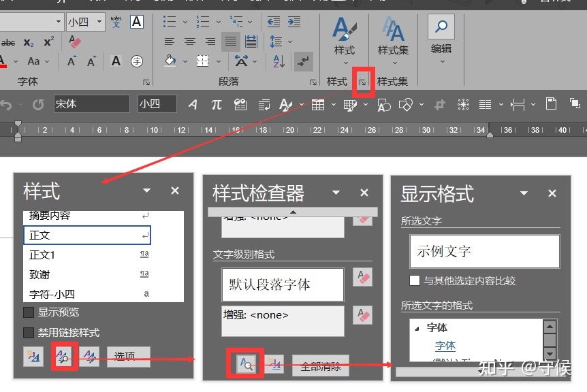Click the 样式 group label tab
This screenshot has width=587, height=392.
point(336,81)
